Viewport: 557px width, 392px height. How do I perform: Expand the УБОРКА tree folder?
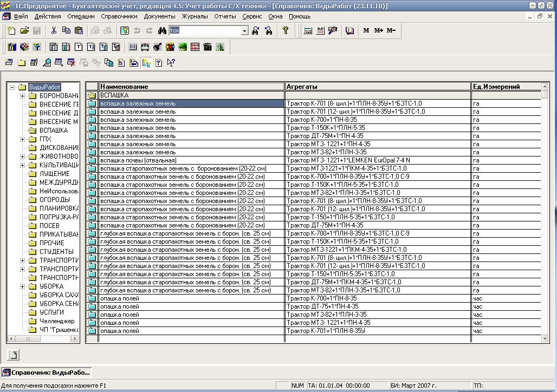click(x=22, y=286)
